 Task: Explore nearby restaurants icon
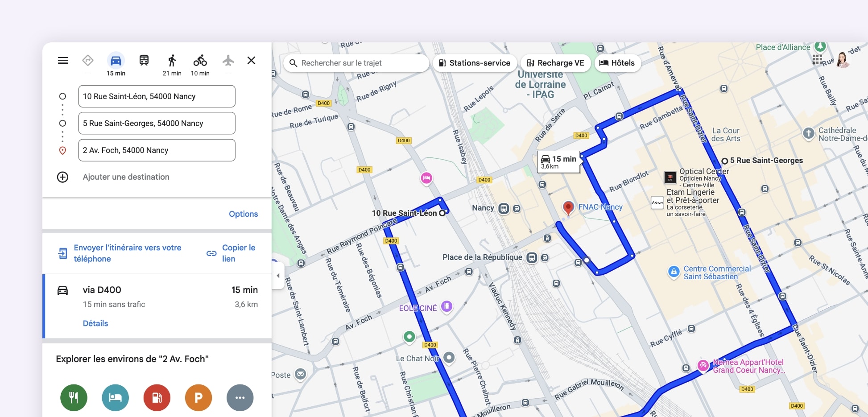tap(74, 397)
